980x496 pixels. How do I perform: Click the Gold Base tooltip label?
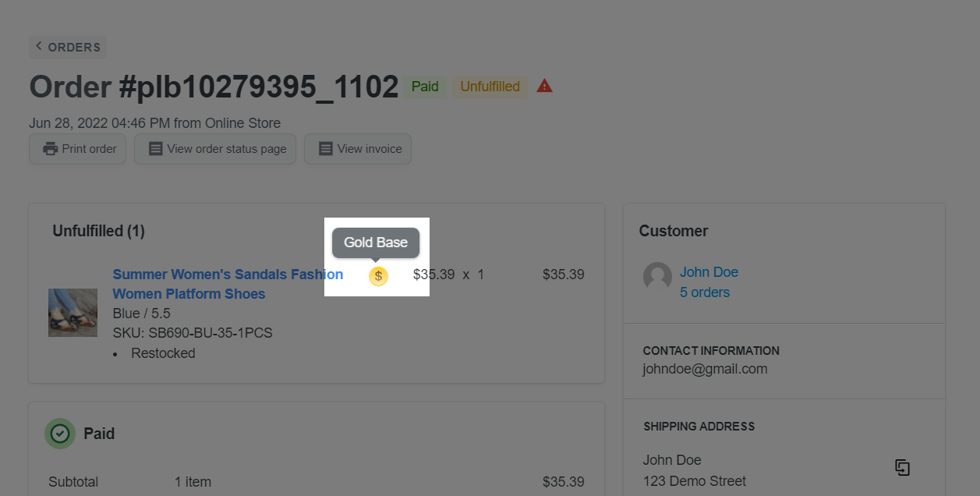[376, 243]
